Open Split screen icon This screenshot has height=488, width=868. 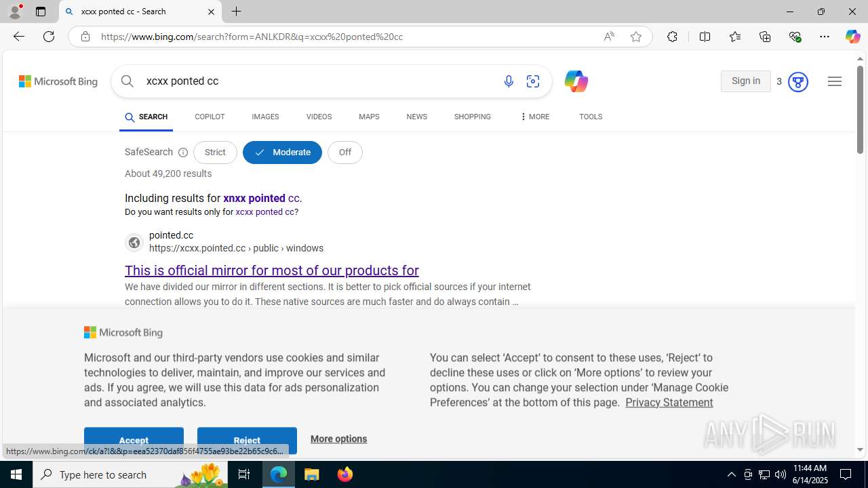click(705, 37)
